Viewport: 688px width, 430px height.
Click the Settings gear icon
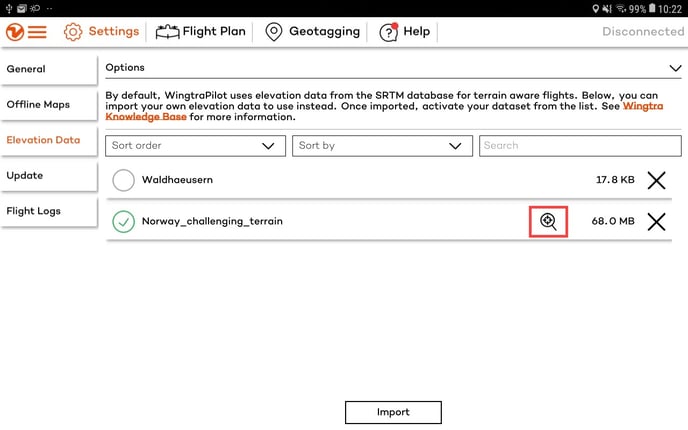point(73,31)
